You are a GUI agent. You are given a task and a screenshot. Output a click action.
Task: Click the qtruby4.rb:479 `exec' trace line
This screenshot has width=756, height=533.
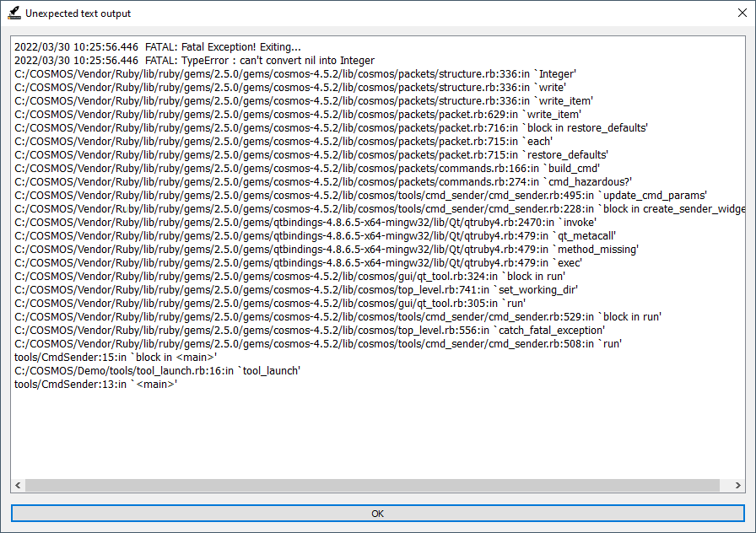[x=298, y=262]
